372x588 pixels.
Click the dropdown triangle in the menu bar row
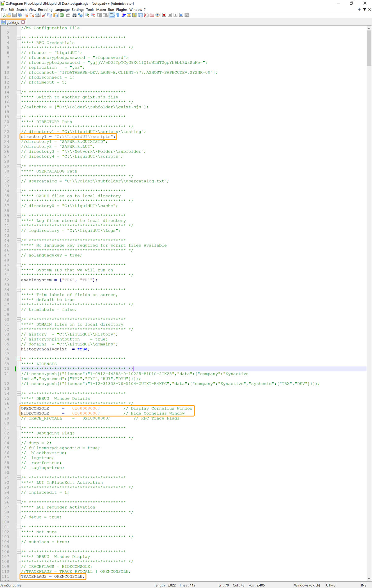tap(364, 10)
